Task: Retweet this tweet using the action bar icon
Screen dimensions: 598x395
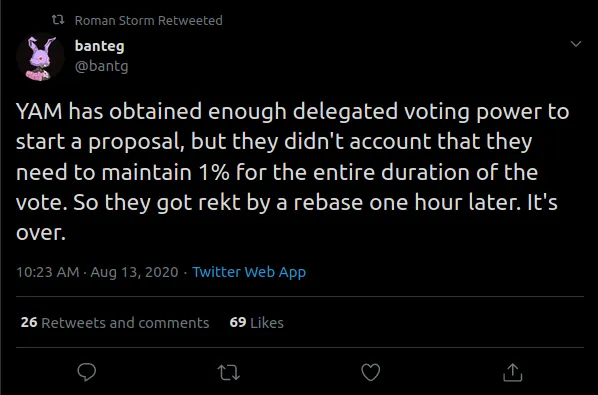Action: [x=228, y=373]
